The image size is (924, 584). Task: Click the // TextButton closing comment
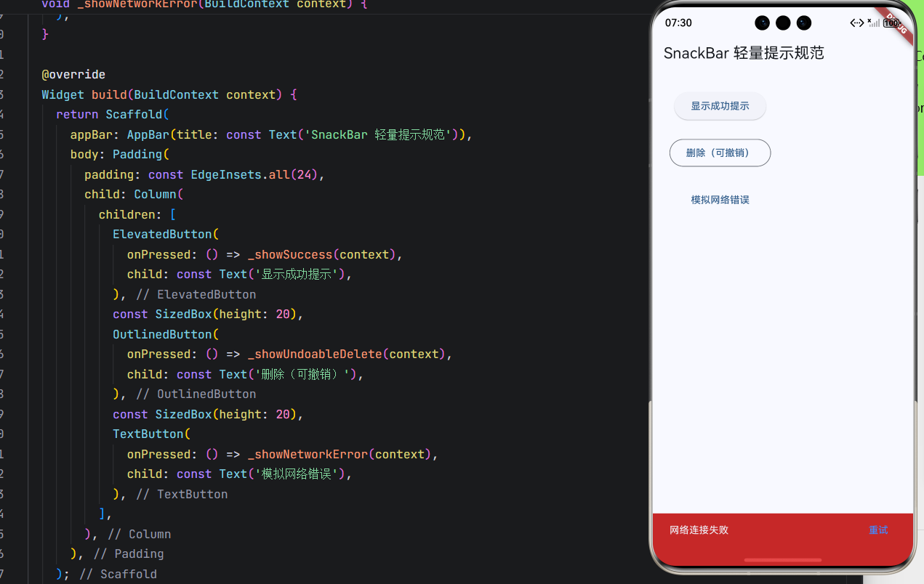pos(182,494)
